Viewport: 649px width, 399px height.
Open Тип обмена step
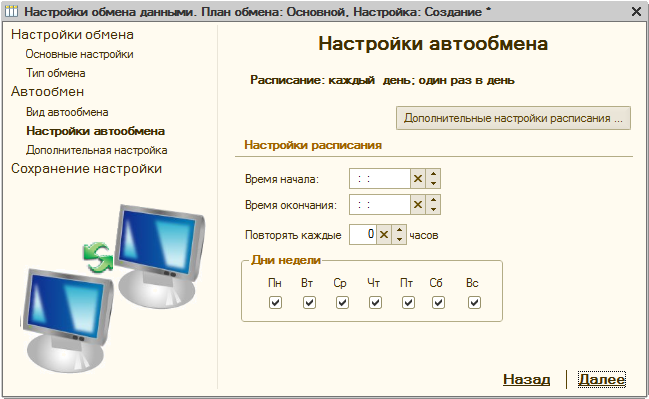click(56, 73)
